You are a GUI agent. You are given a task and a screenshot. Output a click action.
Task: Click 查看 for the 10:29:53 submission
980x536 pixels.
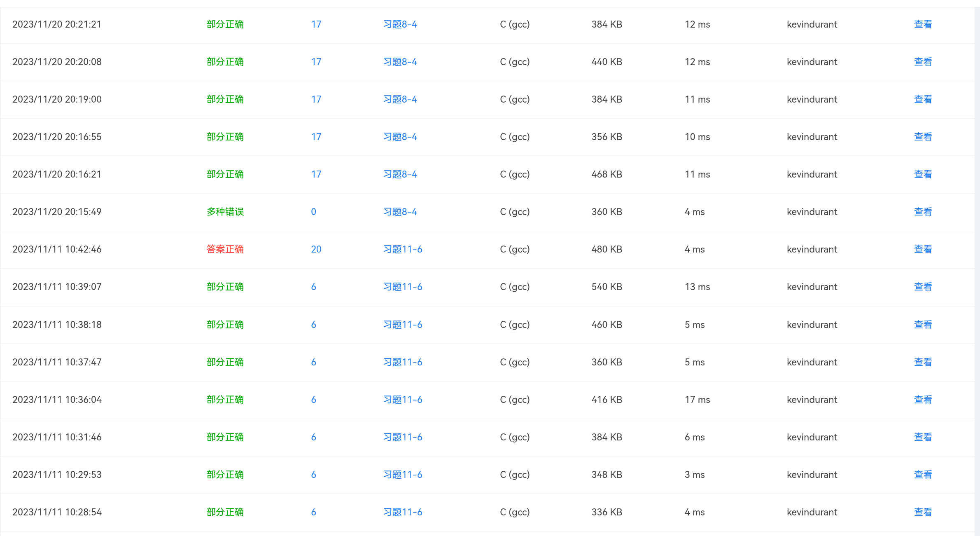pos(923,475)
